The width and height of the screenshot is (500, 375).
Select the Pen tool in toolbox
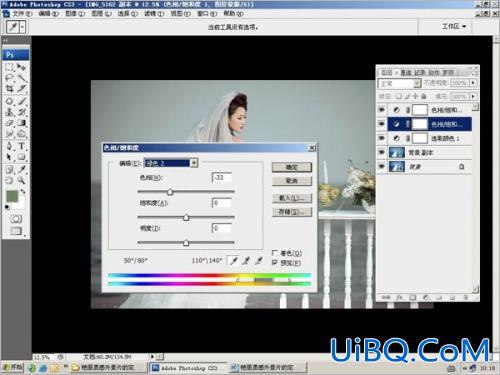pos(9,146)
